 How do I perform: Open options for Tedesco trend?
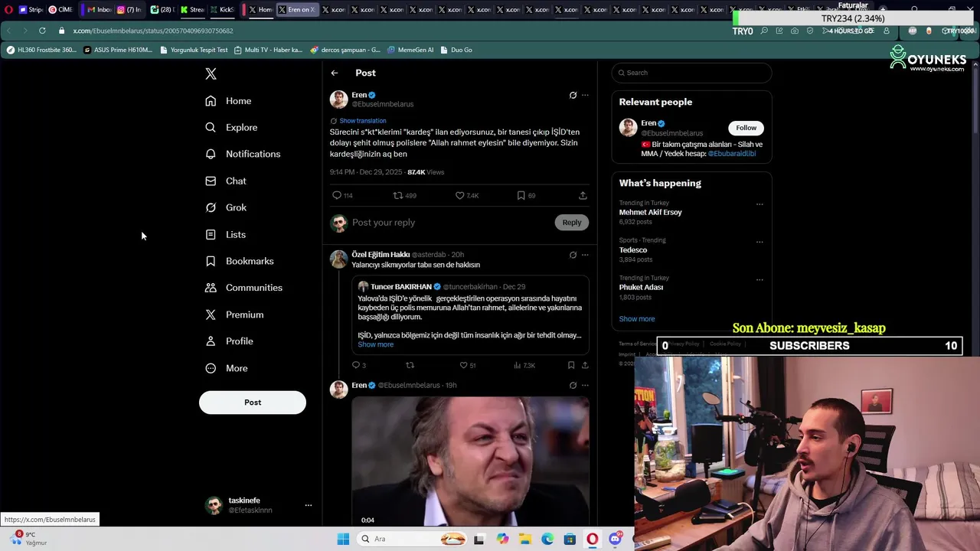[x=759, y=242]
